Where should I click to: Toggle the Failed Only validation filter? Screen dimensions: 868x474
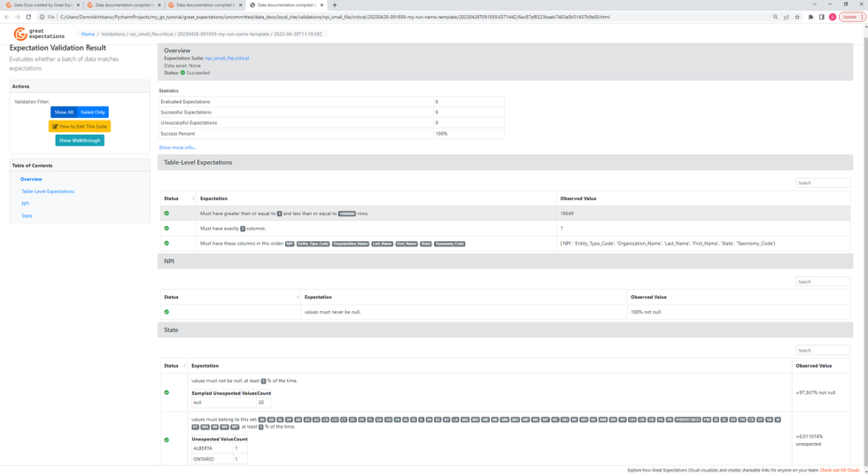coord(93,113)
